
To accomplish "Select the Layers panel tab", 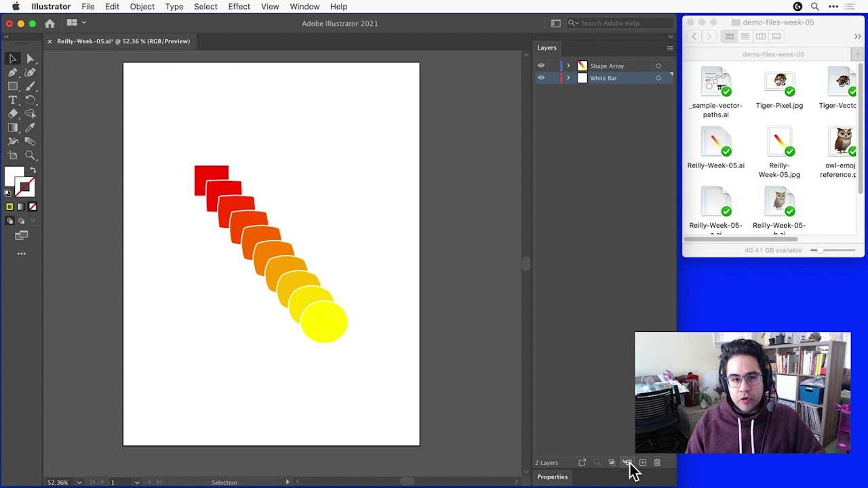I will (547, 48).
